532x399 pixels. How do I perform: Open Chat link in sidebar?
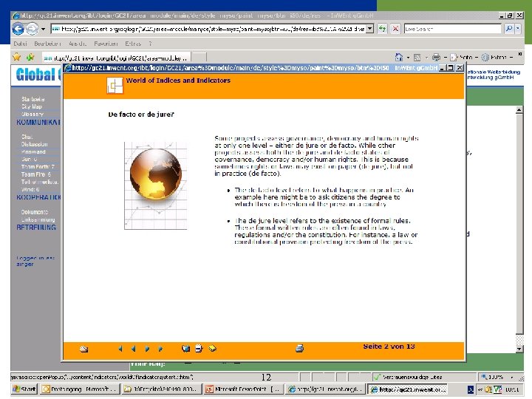[27, 137]
